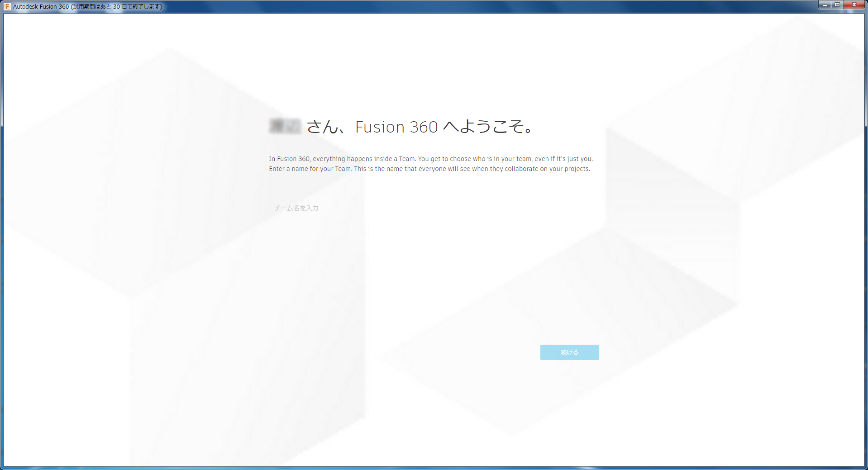This screenshot has width=868, height=470.
Task: Maximize the Autodesk Fusion 360 window
Action: 837,5
